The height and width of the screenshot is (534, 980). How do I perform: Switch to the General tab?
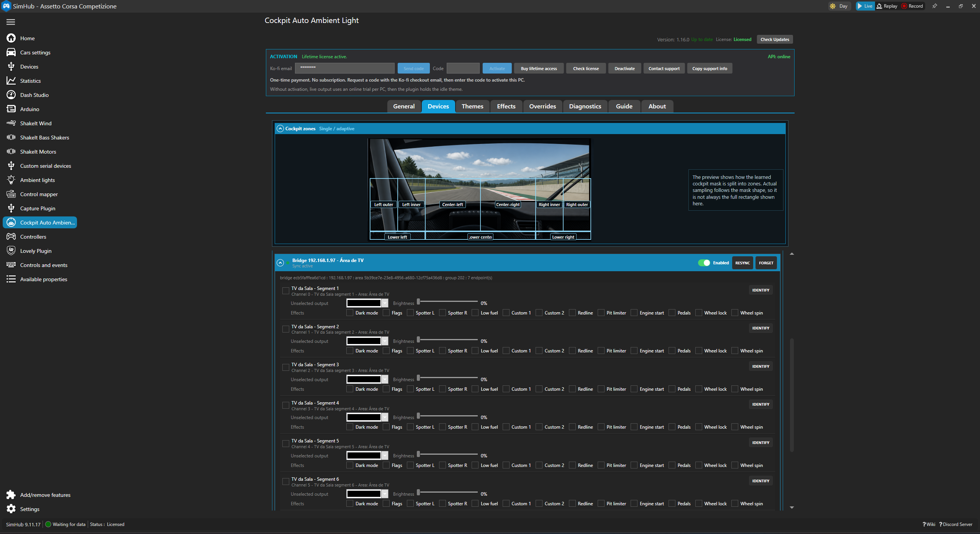pos(404,106)
